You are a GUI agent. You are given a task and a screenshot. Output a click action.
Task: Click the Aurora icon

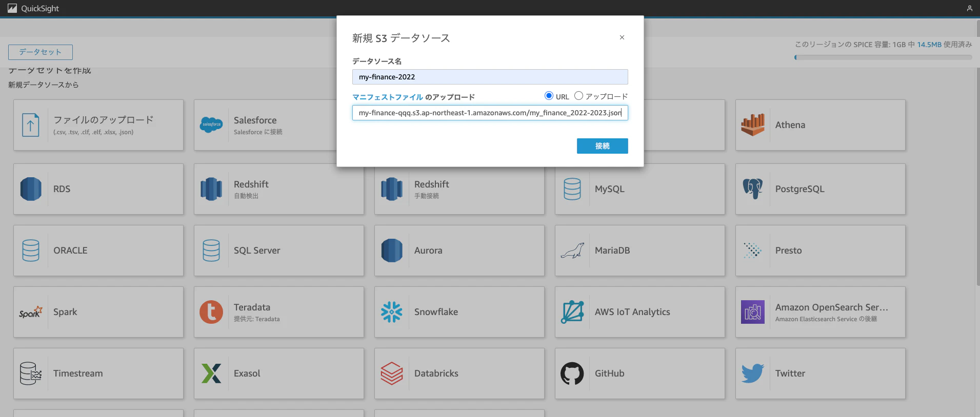tap(392, 251)
